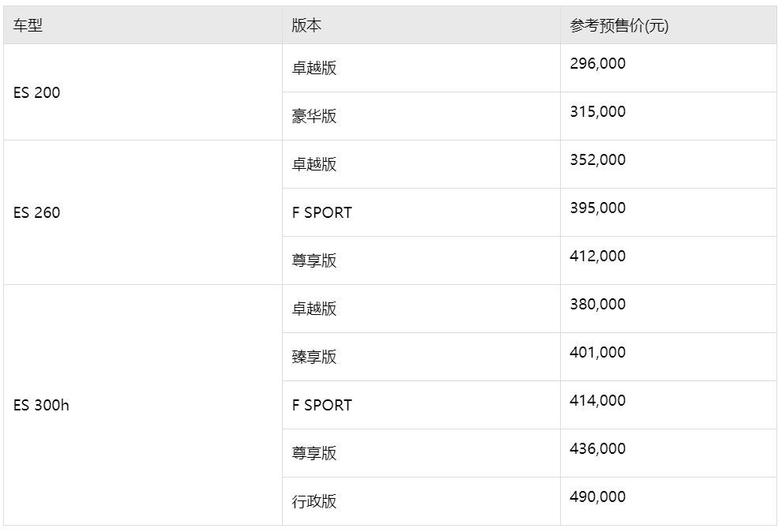Viewport: 782px width, 532px height.
Task: Select the 行政版 version cell
Action: pyautogui.click(x=421, y=501)
